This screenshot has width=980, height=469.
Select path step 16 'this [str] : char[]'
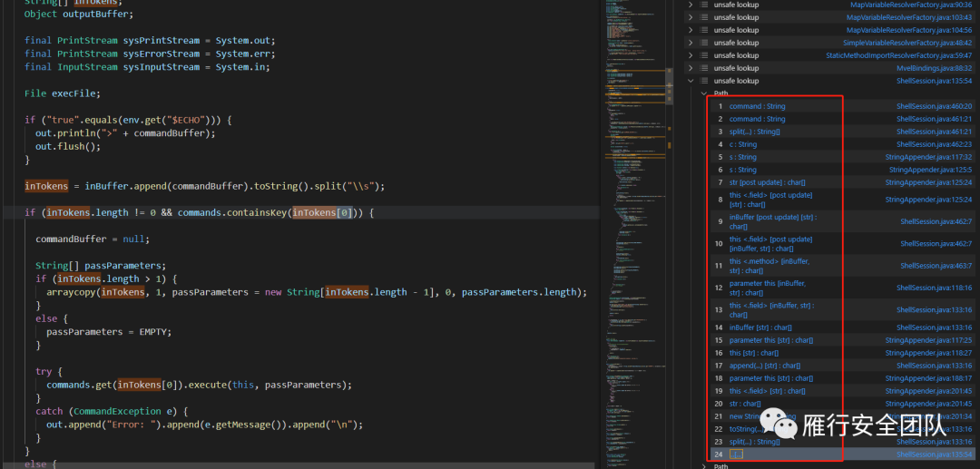pos(753,353)
